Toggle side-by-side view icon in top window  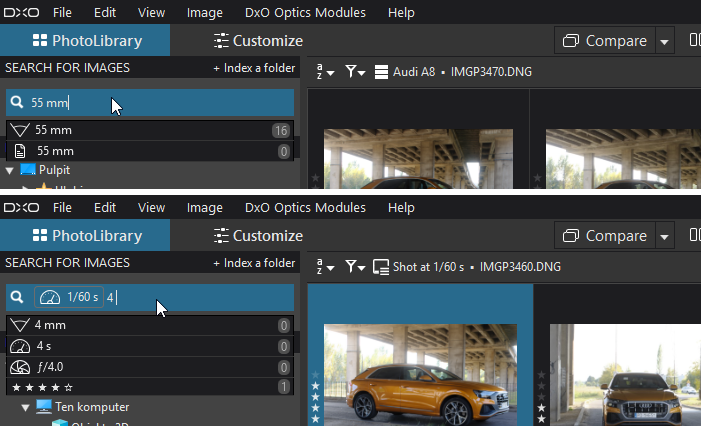pyautogui.click(x=695, y=40)
